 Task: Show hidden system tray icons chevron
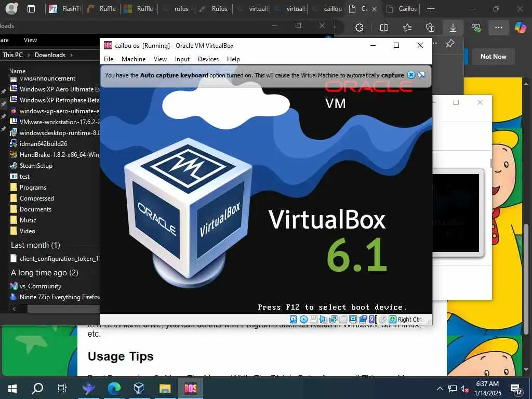(x=440, y=389)
